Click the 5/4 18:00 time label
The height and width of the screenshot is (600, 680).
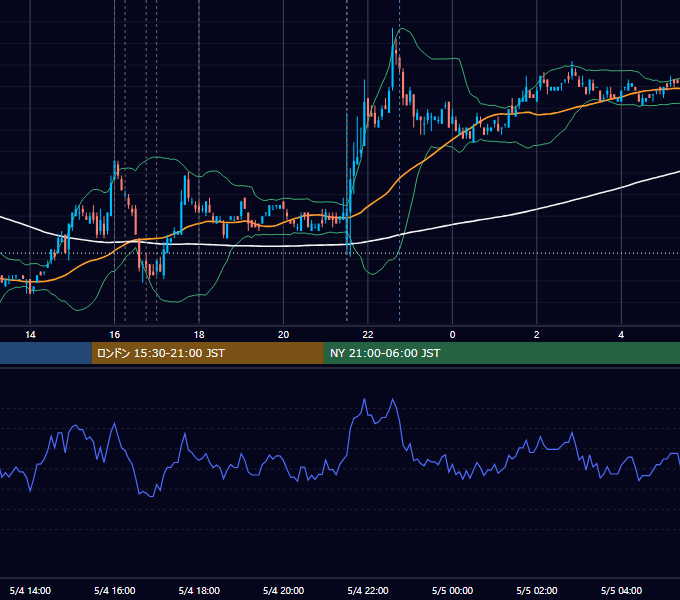(199, 590)
